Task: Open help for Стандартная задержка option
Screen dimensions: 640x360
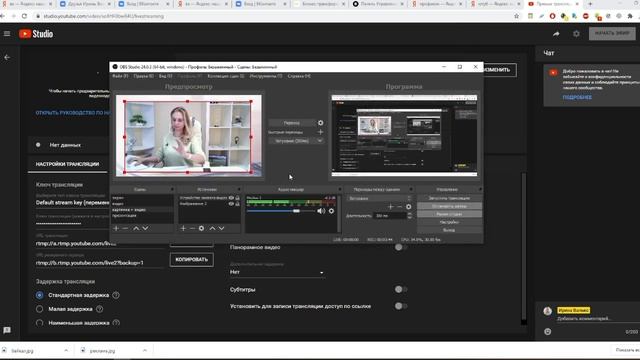Action: coord(116,295)
